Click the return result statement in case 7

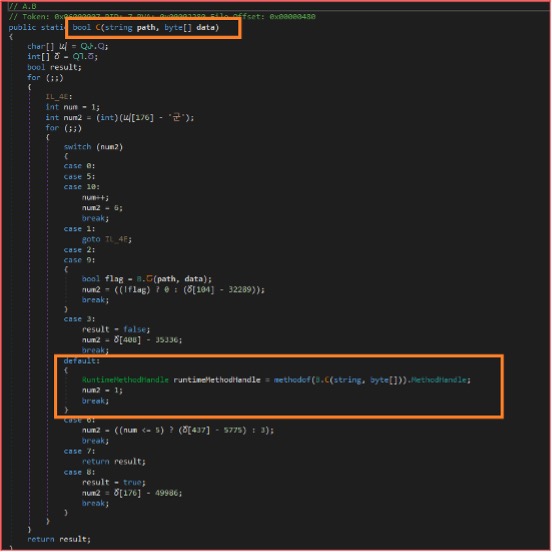[114, 462]
